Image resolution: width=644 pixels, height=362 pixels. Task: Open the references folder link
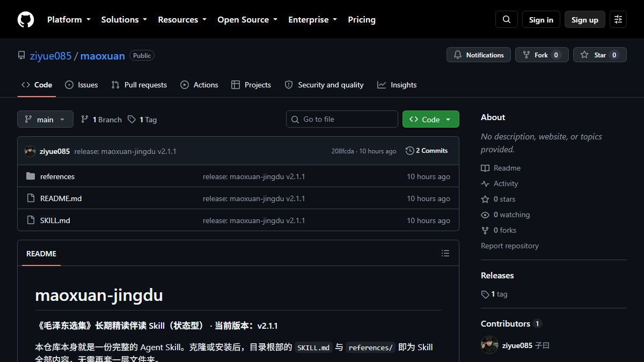[57, 176]
